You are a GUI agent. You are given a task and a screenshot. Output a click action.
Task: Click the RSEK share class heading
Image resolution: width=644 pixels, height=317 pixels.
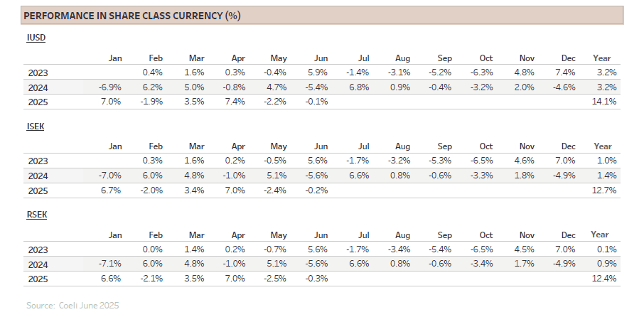click(x=36, y=213)
